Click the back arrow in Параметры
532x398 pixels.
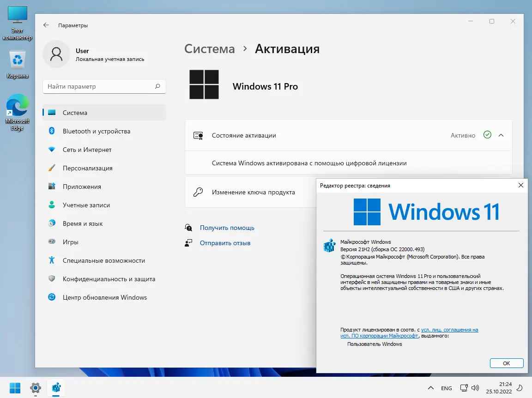(x=46, y=25)
